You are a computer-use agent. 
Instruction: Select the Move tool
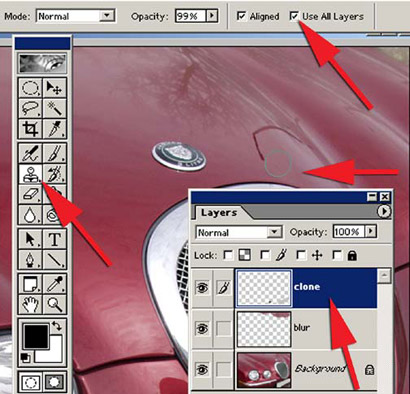click(x=54, y=88)
